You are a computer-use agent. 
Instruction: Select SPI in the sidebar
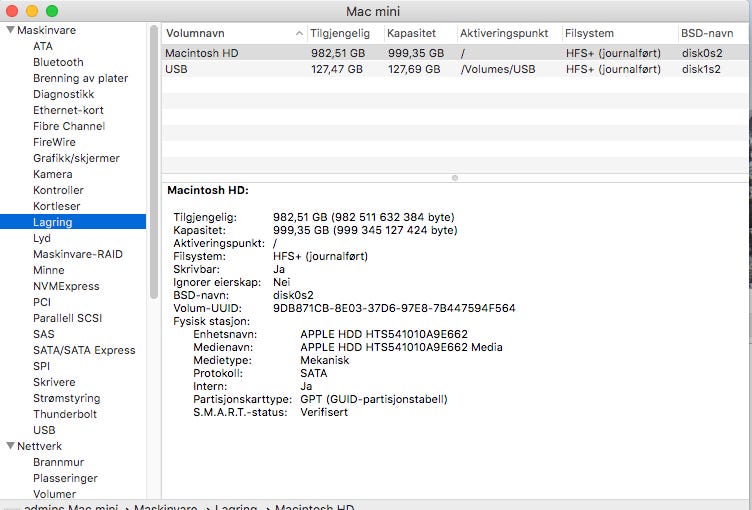click(41, 366)
